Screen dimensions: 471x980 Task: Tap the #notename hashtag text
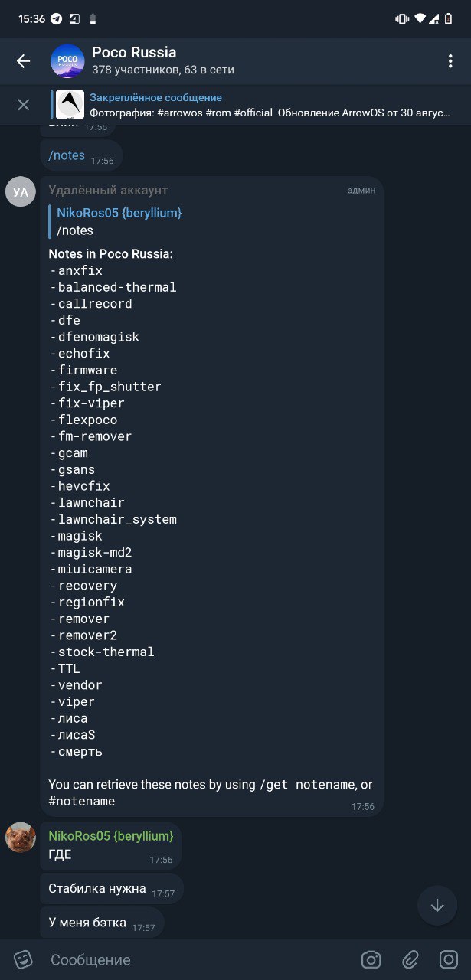(x=82, y=802)
